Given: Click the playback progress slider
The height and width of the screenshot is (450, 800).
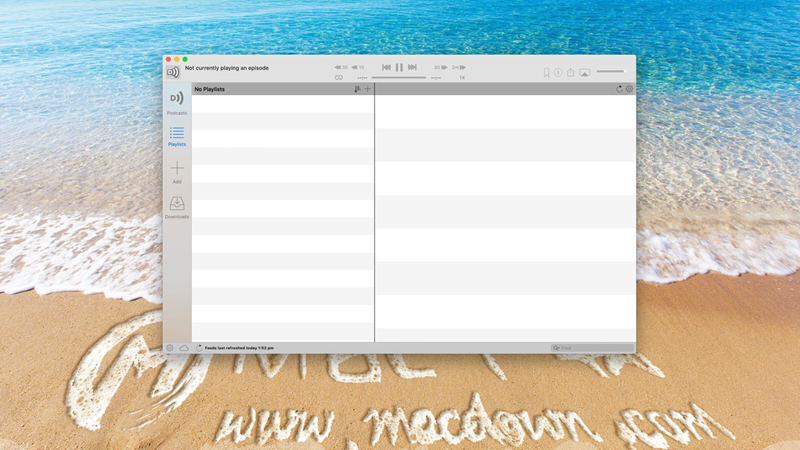Looking at the screenshot, I should coord(399,78).
